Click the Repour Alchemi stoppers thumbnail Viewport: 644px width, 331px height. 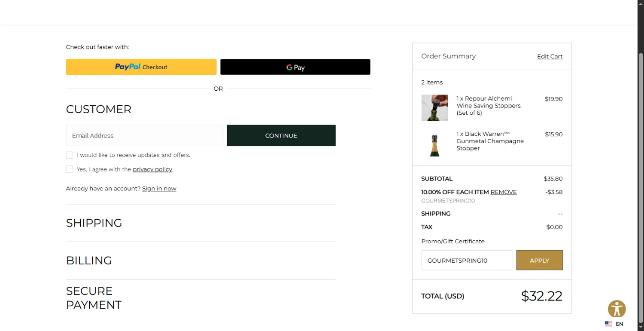[x=434, y=108]
